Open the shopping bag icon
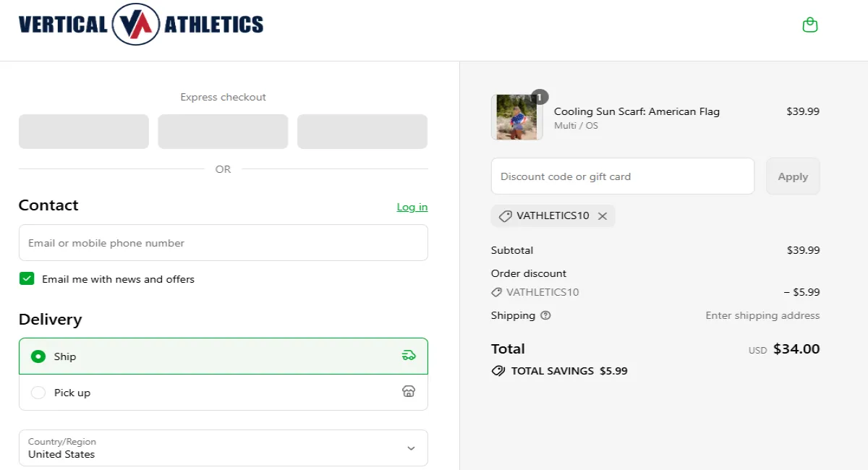868x470 pixels. coord(809,24)
